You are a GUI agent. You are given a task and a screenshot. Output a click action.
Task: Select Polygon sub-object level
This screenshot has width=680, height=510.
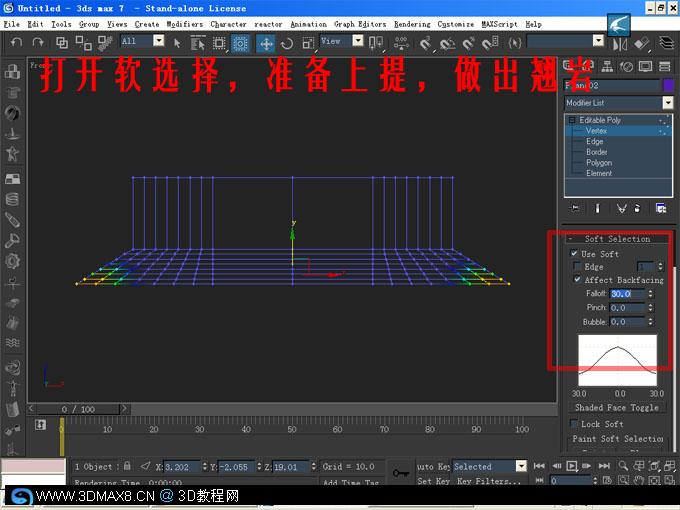pyautogui.click(x=599, y=163)
